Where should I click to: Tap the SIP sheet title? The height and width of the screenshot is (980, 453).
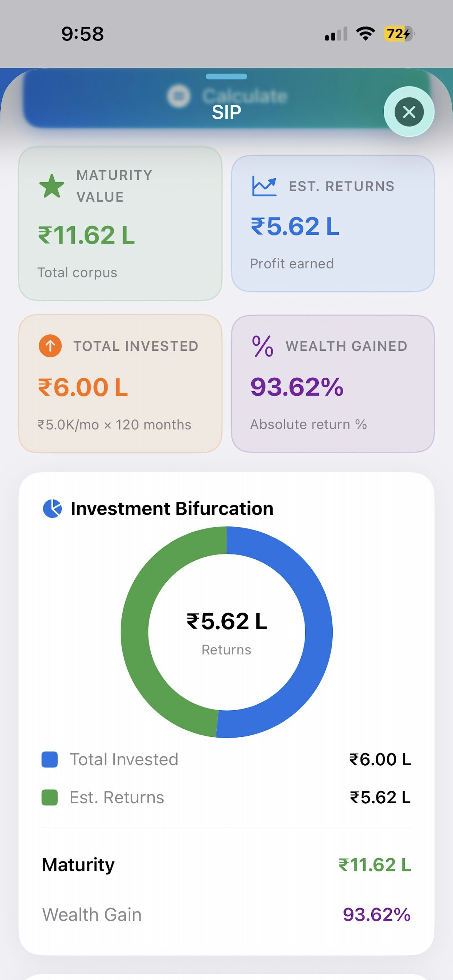pyautogui.click(x=226, y=112)
